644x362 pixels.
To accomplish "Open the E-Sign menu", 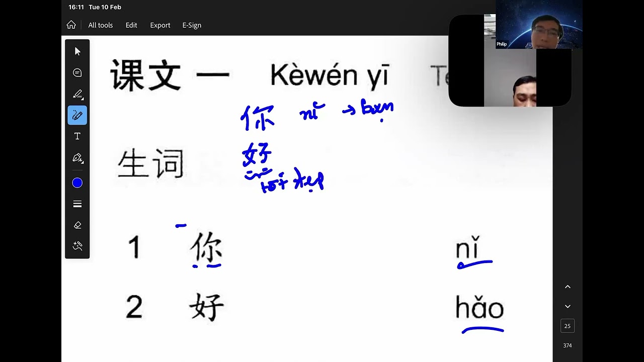I will tap(192, 25).
